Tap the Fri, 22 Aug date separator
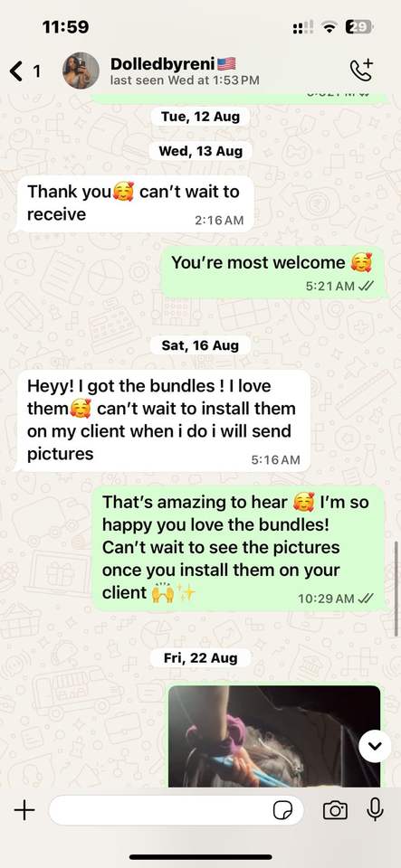Viewport: 401px width, 868px height. (200, 657)
